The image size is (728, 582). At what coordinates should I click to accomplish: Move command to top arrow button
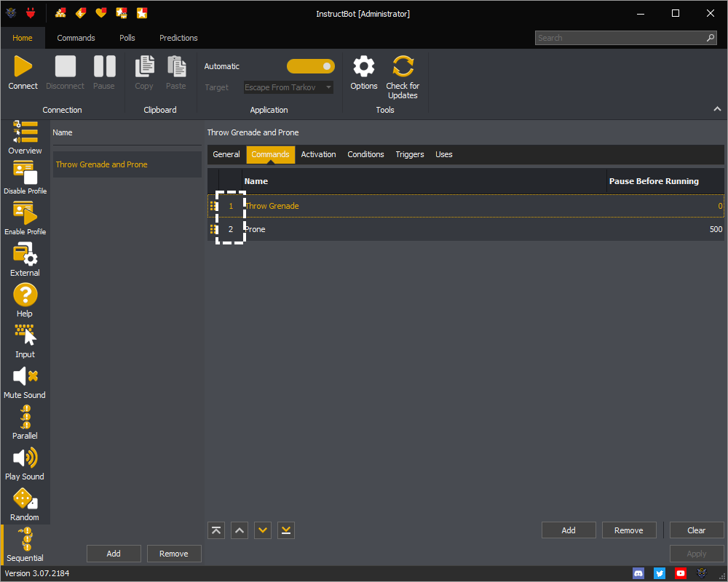216,530
